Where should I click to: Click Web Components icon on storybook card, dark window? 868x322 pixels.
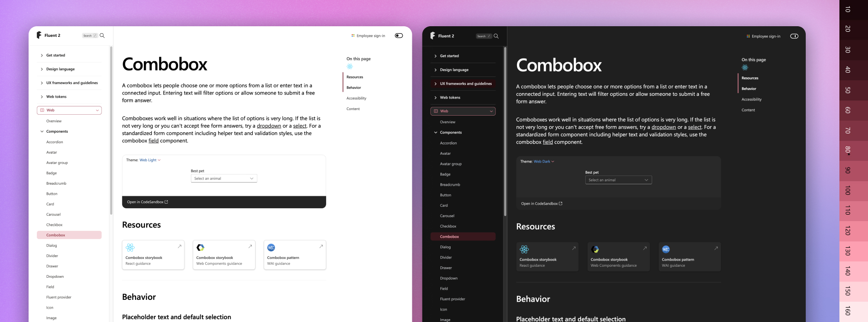[595, 249]
